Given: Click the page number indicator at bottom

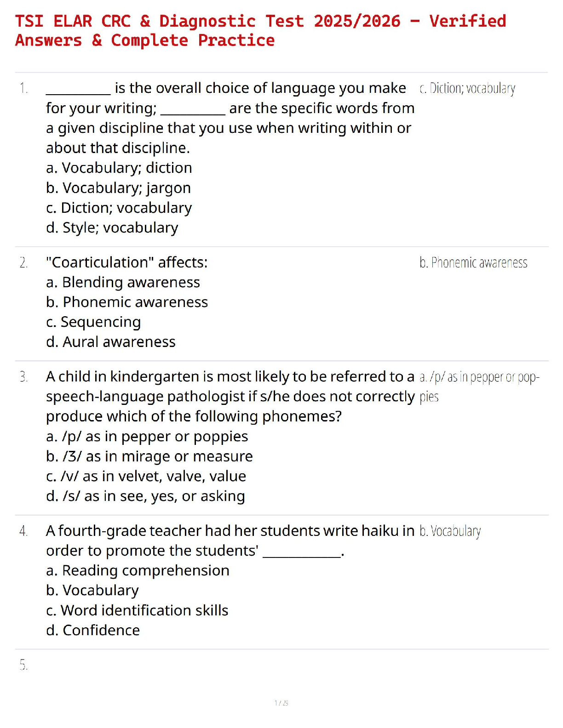Looking at the screenshot, I should coord(281,703).
